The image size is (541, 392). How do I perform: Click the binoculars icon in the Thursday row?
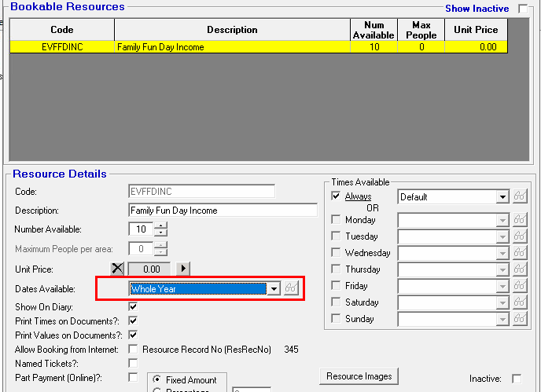(520, 269)
